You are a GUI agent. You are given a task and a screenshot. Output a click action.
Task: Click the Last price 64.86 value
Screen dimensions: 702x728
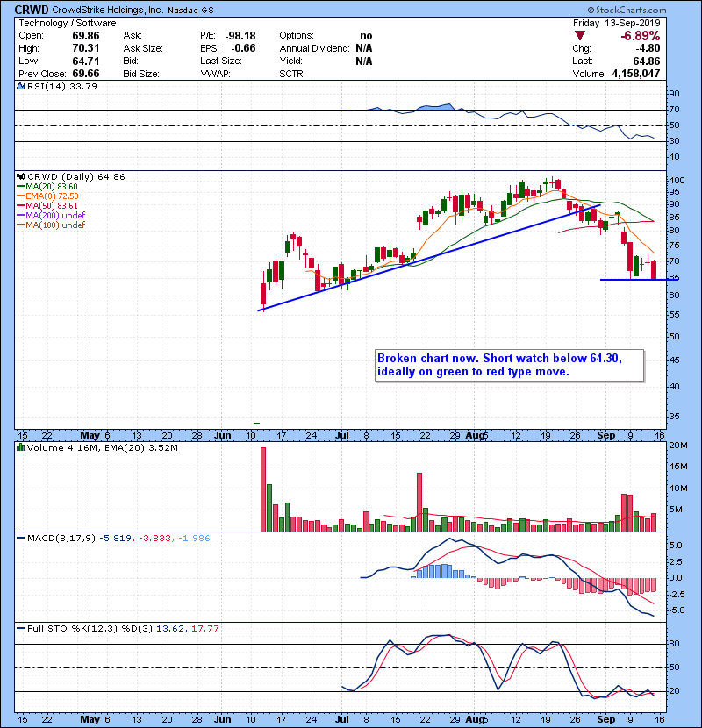(646, 61)
